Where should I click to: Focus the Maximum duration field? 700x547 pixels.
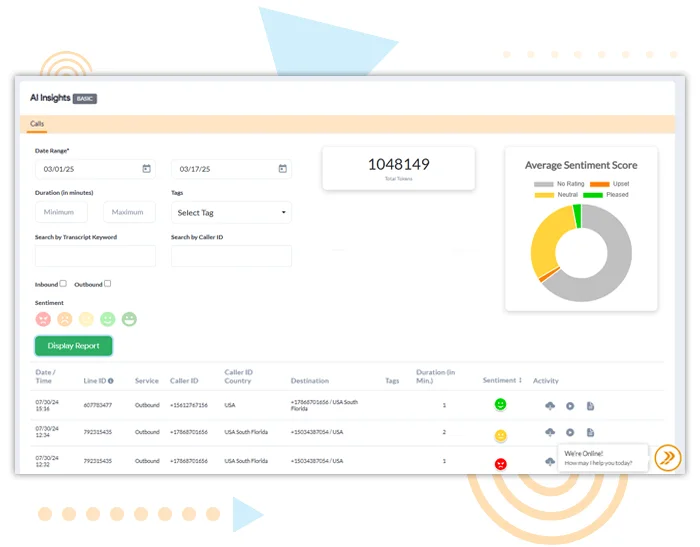pos(129,212)
